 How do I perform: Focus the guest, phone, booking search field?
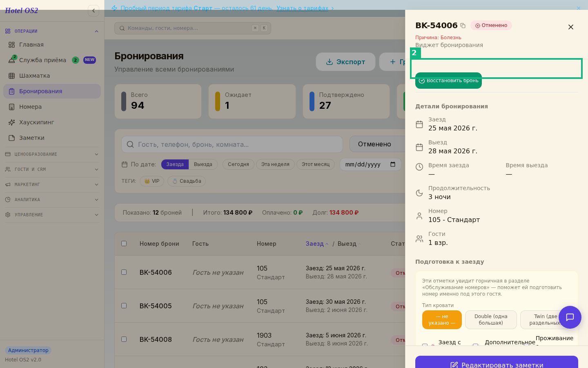pyautogui.click(x=232, y=144)
